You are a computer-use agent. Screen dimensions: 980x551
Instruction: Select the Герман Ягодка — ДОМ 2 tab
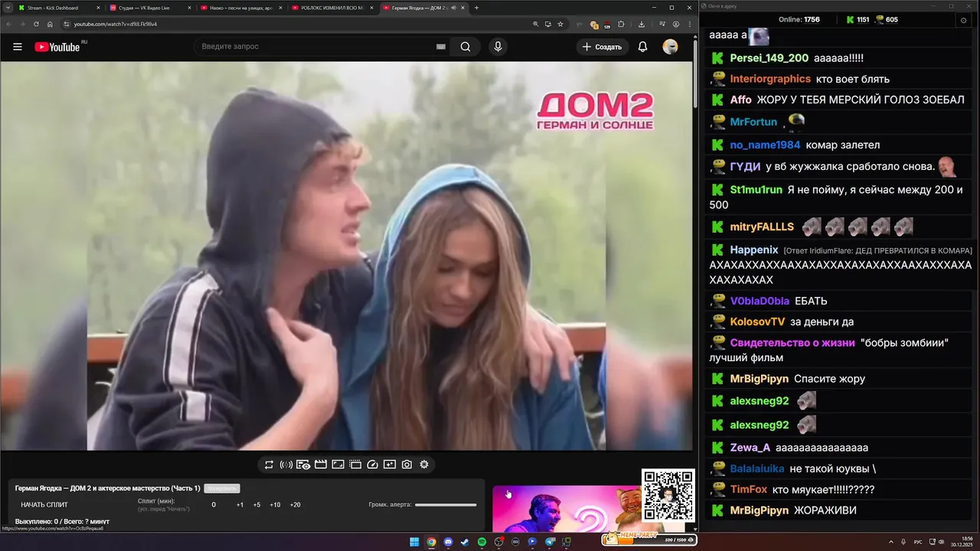(x=423, y=8)
